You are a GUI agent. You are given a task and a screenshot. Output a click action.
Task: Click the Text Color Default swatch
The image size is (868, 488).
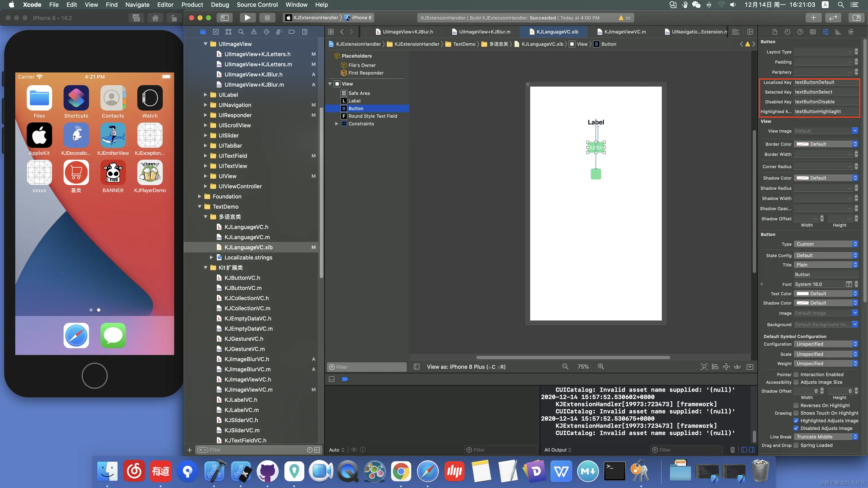pos(803,293)
